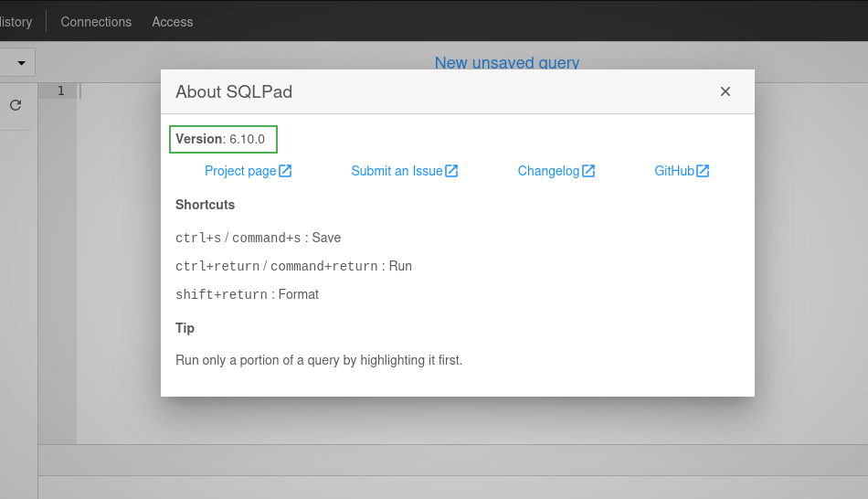Image resolution: width=868 pixels, height=499 pixels.
Task: Open the Access menu item
Action: click(173, 22)
